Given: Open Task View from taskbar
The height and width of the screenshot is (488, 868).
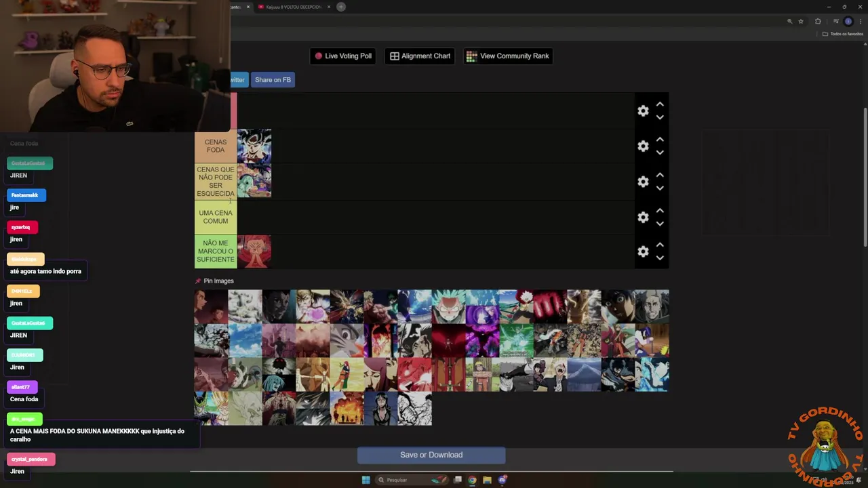Looking at the screenshot, I should coord(458,480).
